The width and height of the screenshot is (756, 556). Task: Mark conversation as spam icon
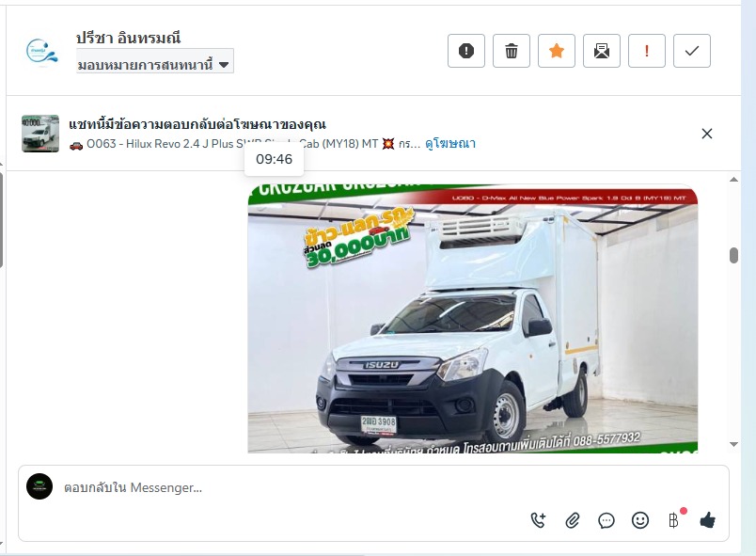(x=466, y=51)
